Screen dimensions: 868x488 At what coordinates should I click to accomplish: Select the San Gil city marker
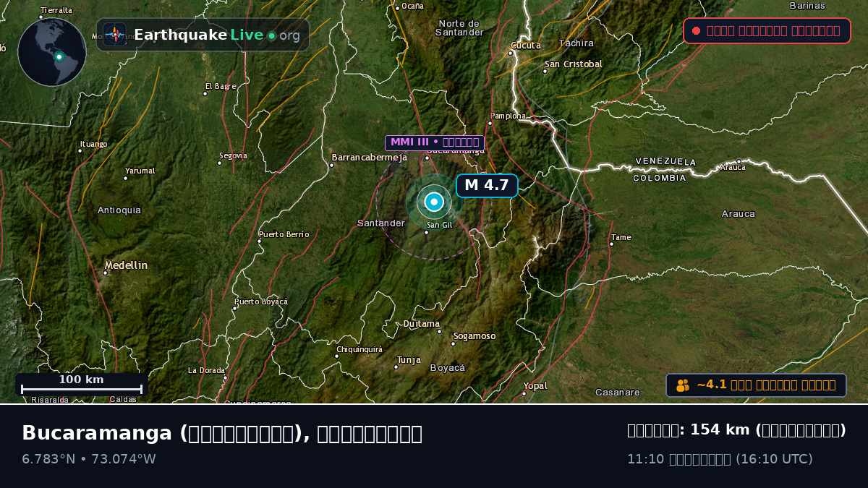point(426,233)
